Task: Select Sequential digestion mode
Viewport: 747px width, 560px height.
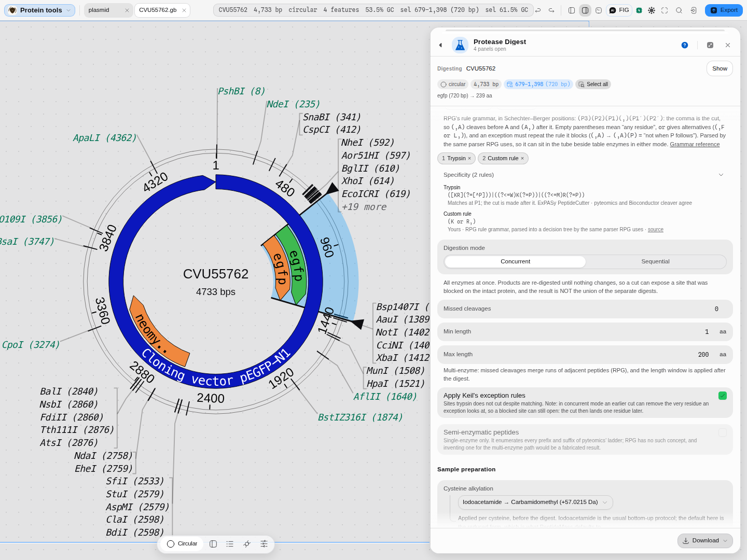Action: (655, 262)
